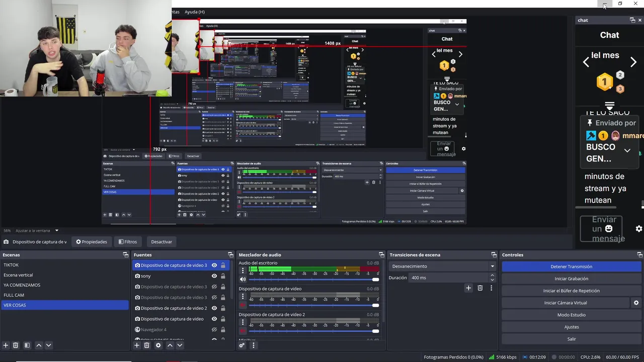The width and height of the screenshot is (644, 362).
Task: Open virtual camera settings gear
Action: 636,303
